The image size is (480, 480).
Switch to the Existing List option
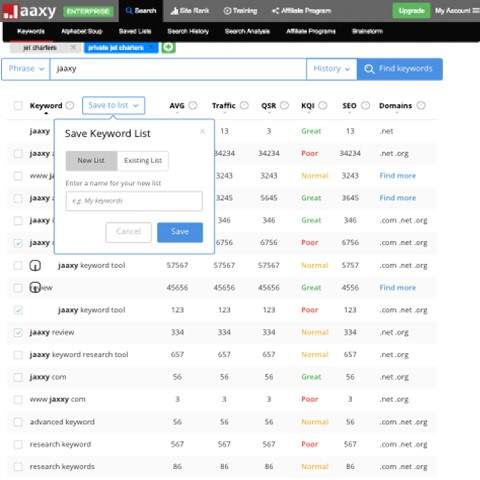point(143,161)
